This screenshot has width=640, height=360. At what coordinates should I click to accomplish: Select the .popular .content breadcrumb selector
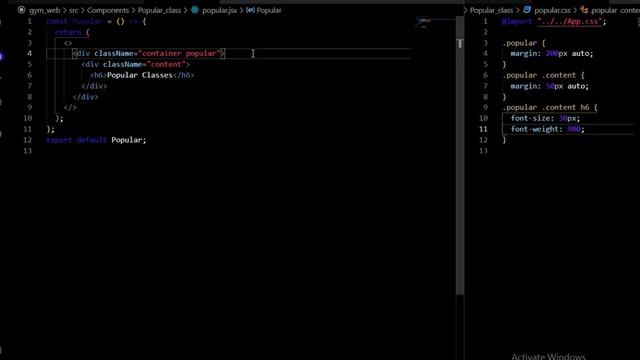616,10
